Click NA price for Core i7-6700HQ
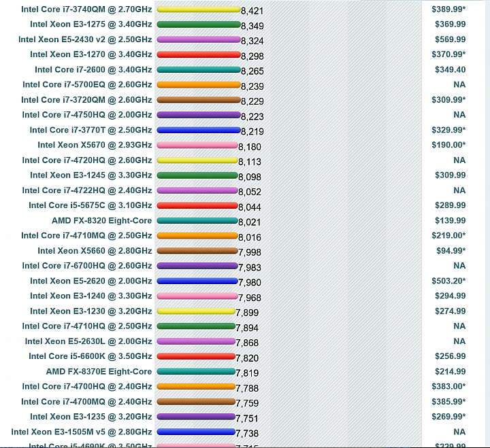490x448 pixels. 459,266
